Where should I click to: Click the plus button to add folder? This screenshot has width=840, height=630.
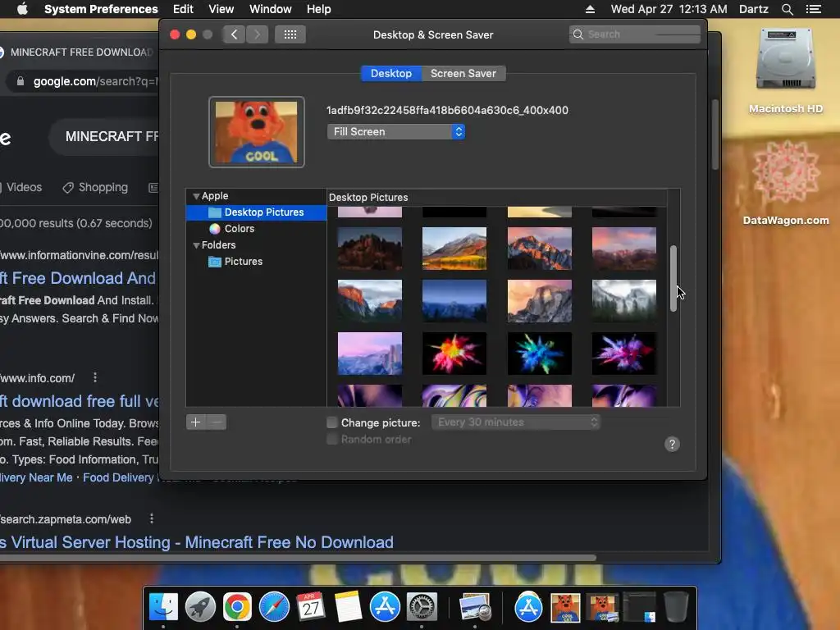(195, 422)
